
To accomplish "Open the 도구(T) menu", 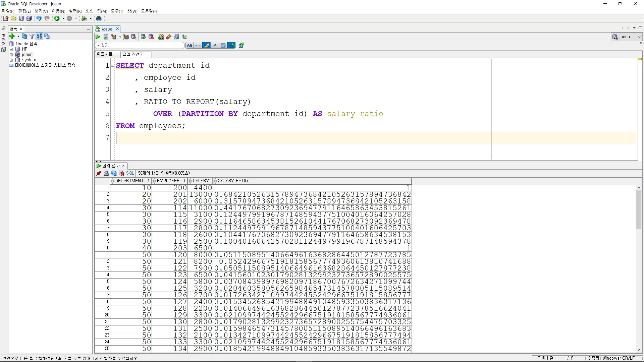I will pos(117,11).
